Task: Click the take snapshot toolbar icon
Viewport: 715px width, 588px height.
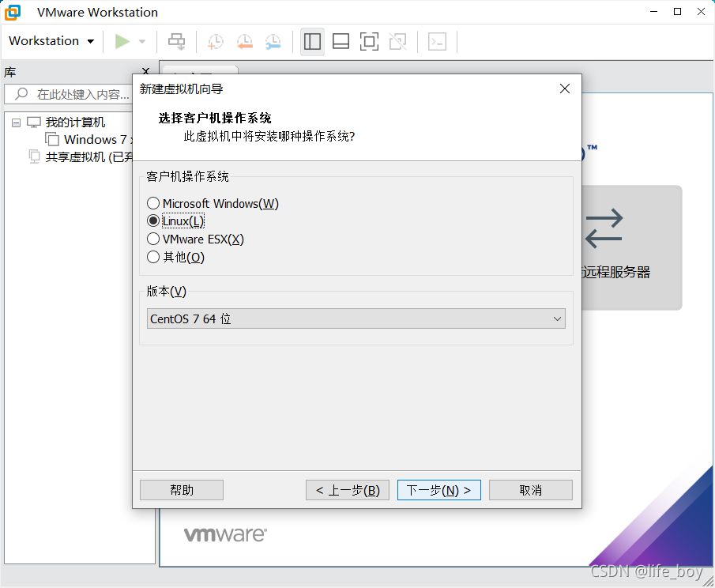Action: [215, 42]
